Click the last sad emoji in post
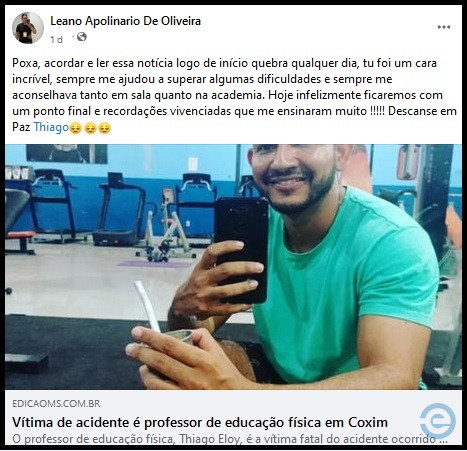467x451 pixels. click(104, 128)
